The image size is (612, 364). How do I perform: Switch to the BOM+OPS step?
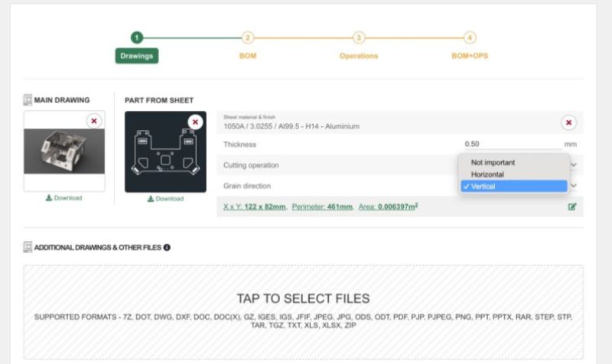tap(470, 56)
